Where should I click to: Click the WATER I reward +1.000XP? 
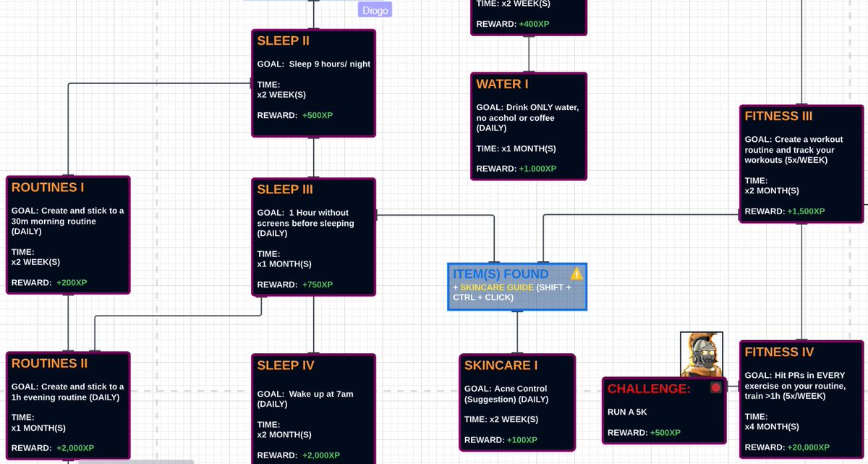pos(537,169)
